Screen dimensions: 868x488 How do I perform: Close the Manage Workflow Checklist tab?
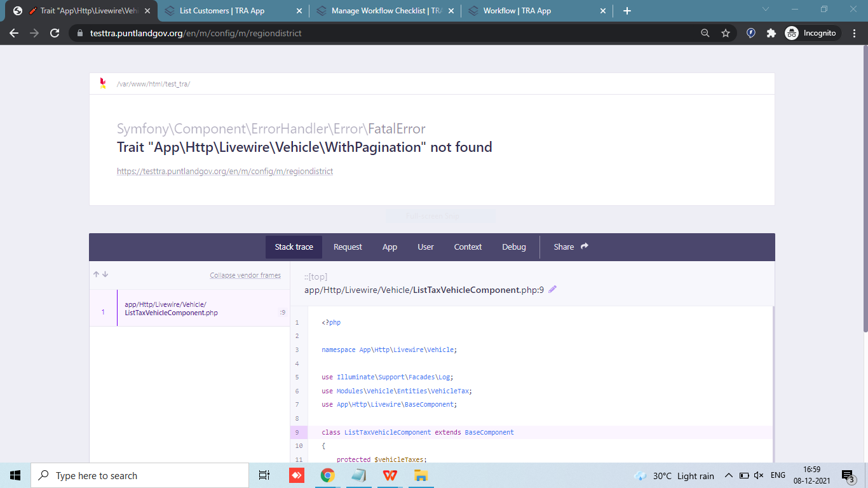click(451, 11)
